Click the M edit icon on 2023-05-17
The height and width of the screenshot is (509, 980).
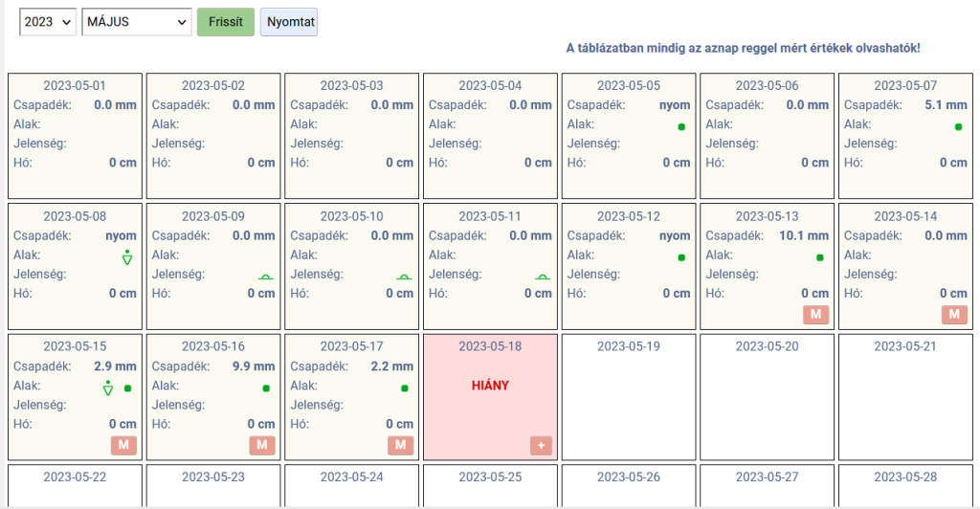(x=400, y=445)
